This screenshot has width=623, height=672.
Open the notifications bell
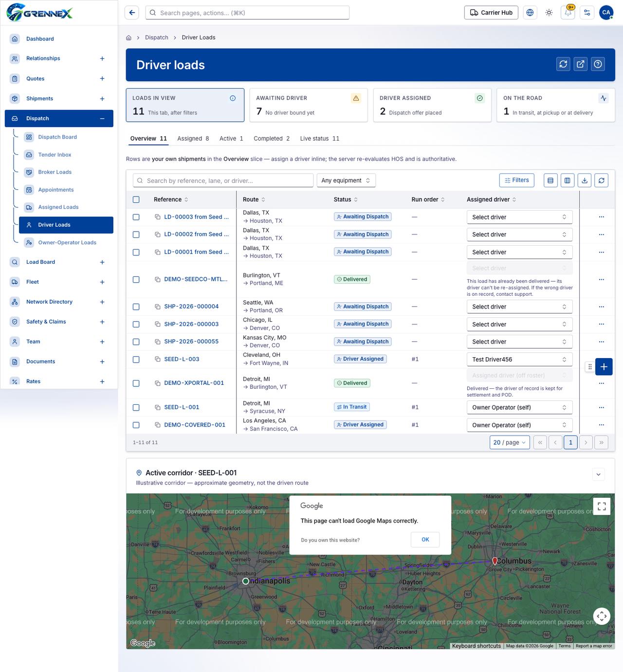568,13
